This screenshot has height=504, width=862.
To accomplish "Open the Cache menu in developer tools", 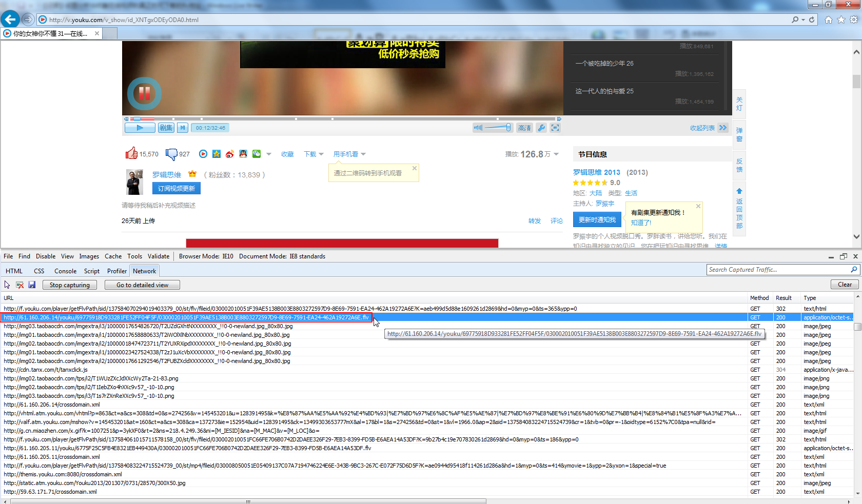I will click(113, 256).
